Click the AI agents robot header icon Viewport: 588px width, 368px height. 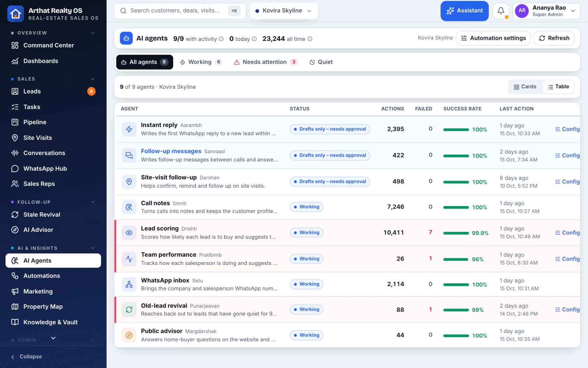pyautogui.click(x=126, y=38)
